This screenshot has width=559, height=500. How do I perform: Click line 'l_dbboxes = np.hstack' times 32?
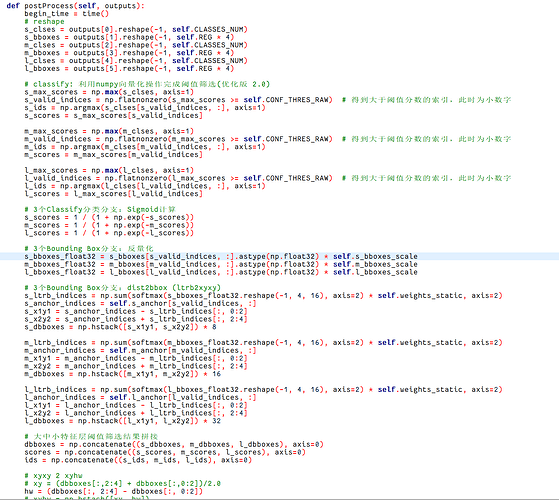(123, 421)
